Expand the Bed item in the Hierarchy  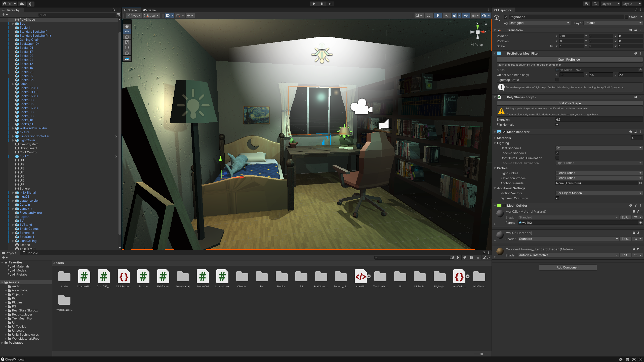pos(13,23)
